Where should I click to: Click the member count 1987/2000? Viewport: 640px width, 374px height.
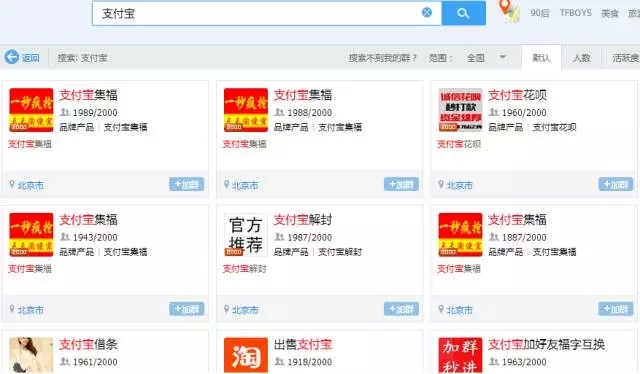tap(309, 237)
